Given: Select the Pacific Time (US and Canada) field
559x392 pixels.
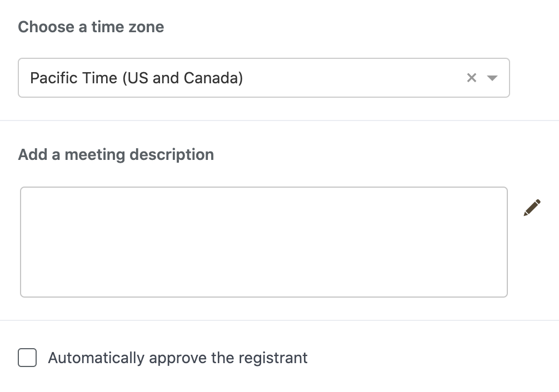Looking at the screenshot, I should tap(222, 78).
